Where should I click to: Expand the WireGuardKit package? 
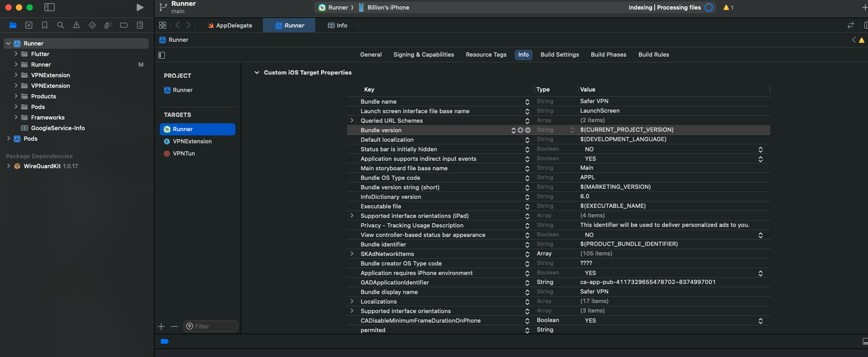(8, 166)
